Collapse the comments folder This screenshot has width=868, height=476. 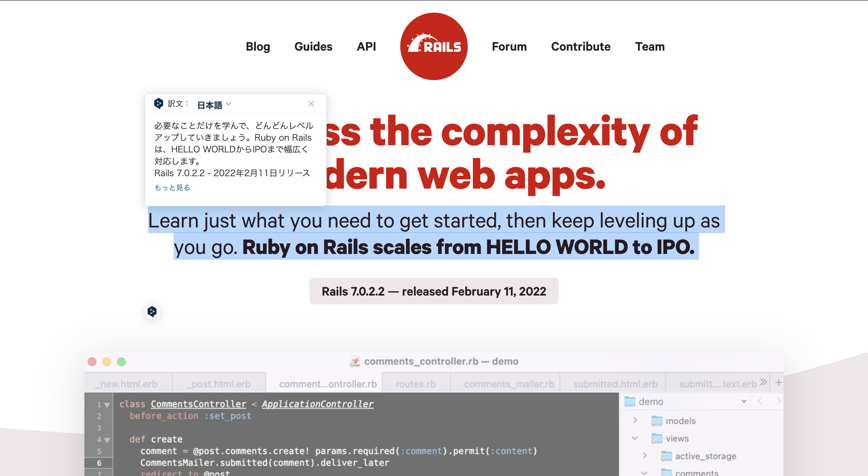pos(644,473)
